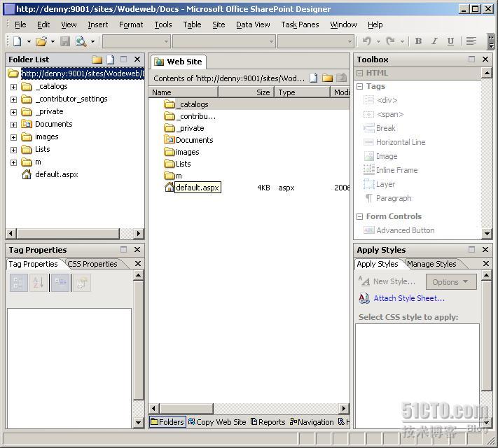Viewport: 498px width, 448px height.
Task: Open the File menu
Action: click(20, 24)
